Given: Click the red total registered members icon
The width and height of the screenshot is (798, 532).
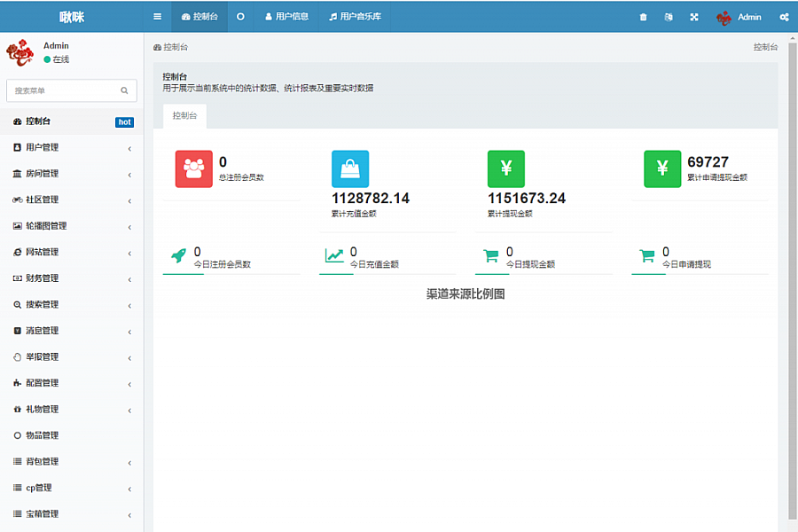Looking at the screenshot, I should click(x=194, y=168).
